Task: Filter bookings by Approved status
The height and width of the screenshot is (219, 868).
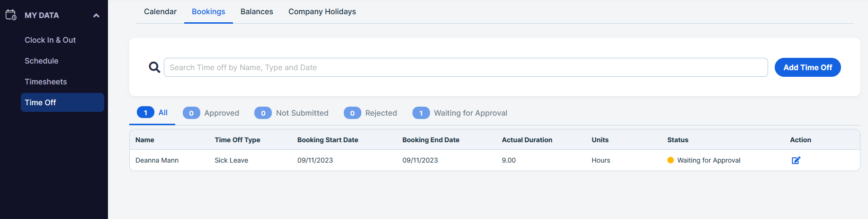Action: click(211, 113)
